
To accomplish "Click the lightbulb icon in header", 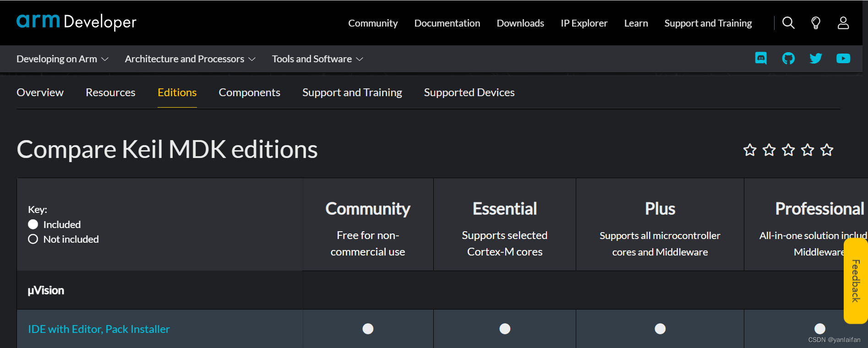I will 815,23.
